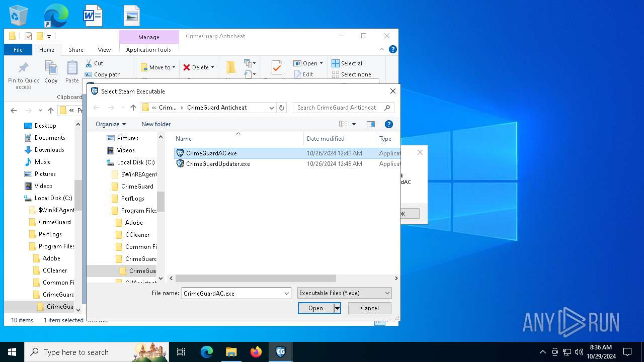Open File tab in Explorer window
The image size is (644, 362).
click(x=18, y=49)
